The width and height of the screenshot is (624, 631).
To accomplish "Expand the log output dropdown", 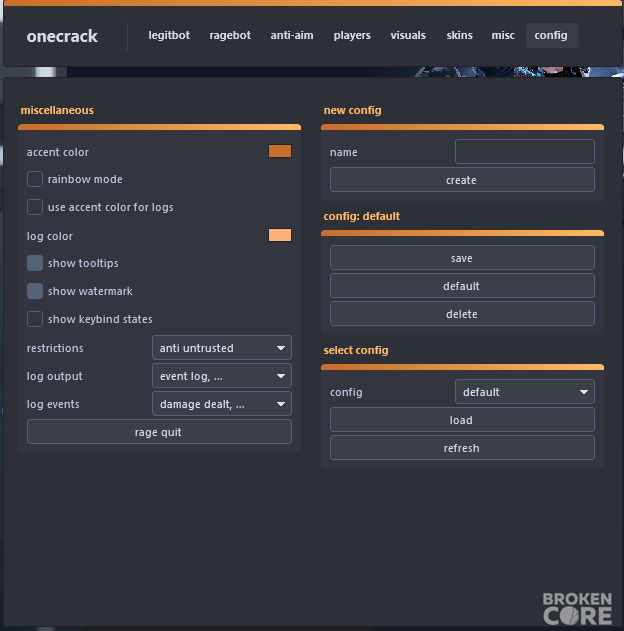I will pos(222,376).
